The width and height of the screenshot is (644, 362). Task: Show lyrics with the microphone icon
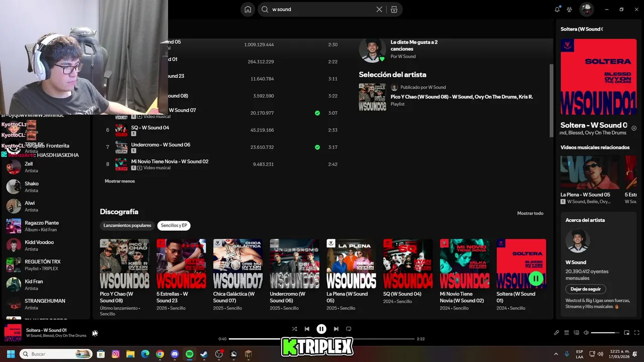pos(556,332)
